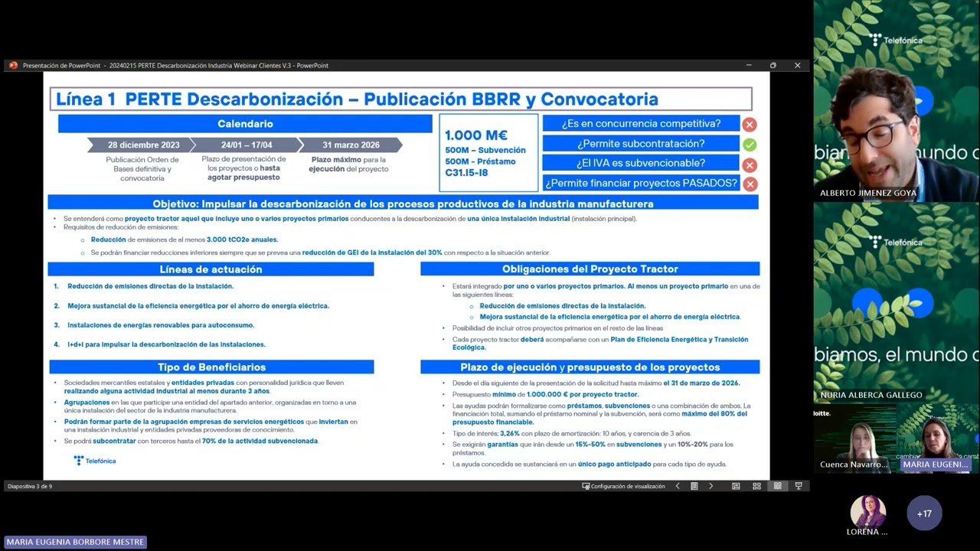Screen dimensions: 980x551
Task: Open slide navigator menu icon in status bar
Action: 694,486
